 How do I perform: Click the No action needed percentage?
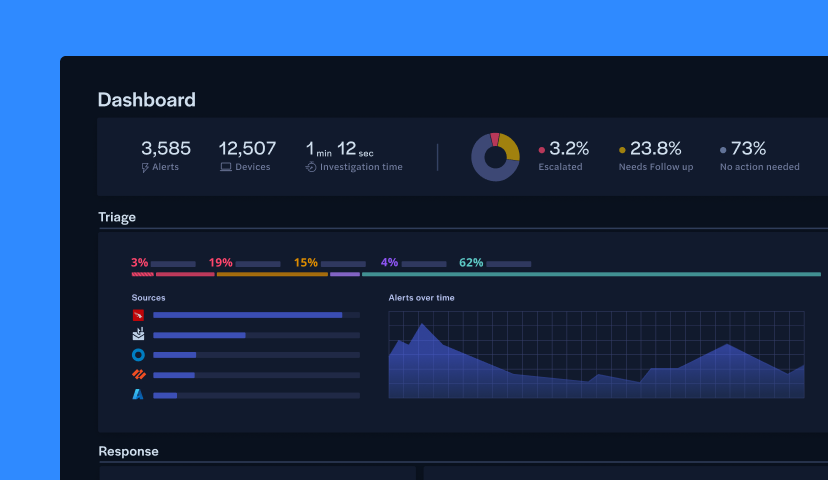pyautogui.click(x=748, y=148)
